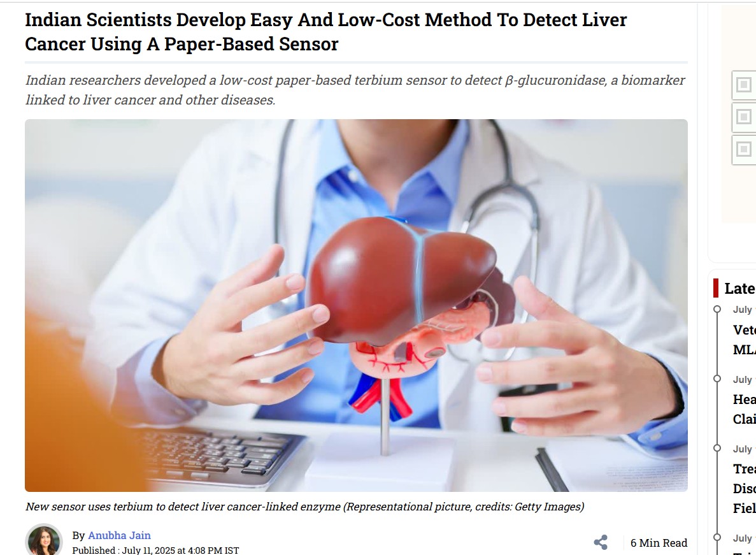The image size is (756, 555).
Task: Open the 'Hea... Clai' latest news story
Action: (745, 409)
